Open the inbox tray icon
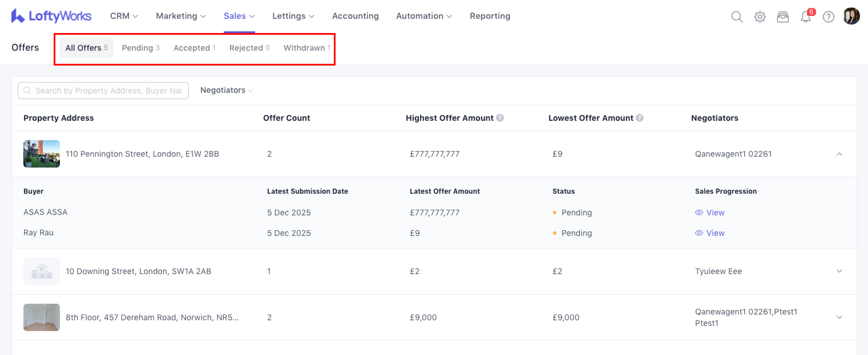868x355 pixels. (782, 17)
